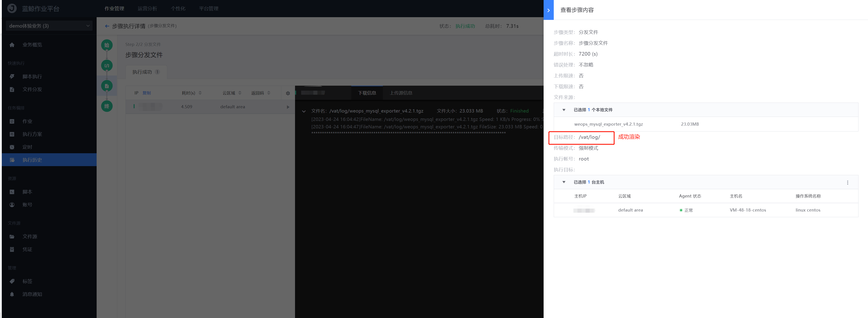Viewport: 868px width, 318px height.
Task: Click hostname VM-48-18-centos
Action: [748, 210]
